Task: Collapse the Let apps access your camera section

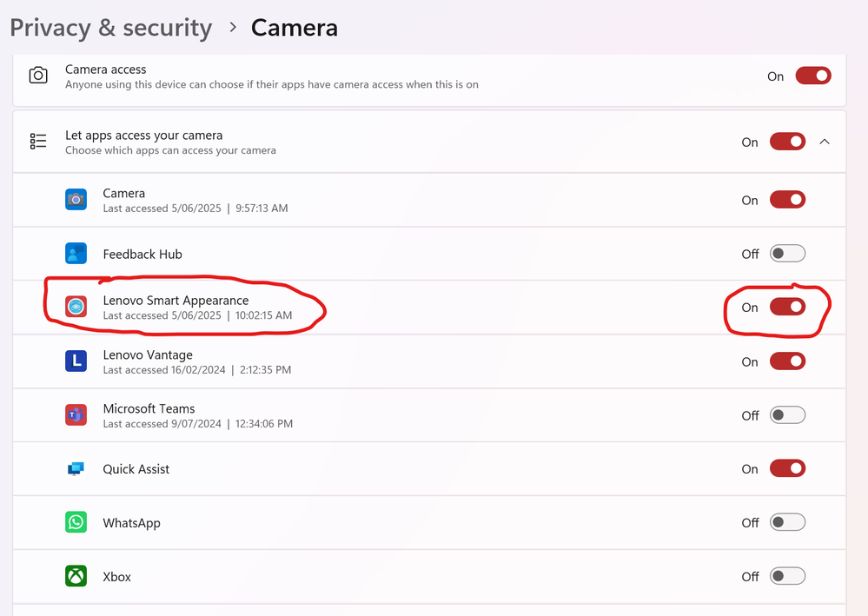Action: point(825,142)
